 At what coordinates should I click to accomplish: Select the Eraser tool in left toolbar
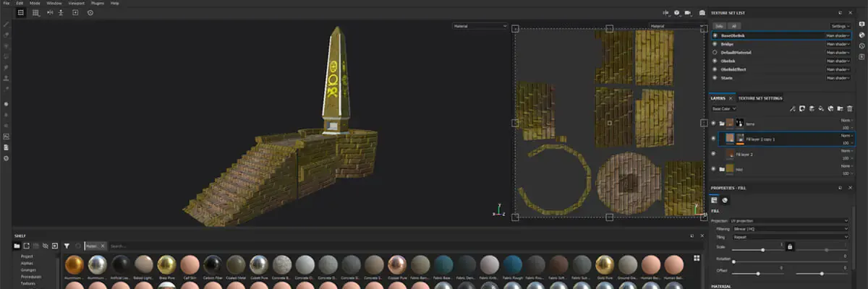click(x=7, y=34)
